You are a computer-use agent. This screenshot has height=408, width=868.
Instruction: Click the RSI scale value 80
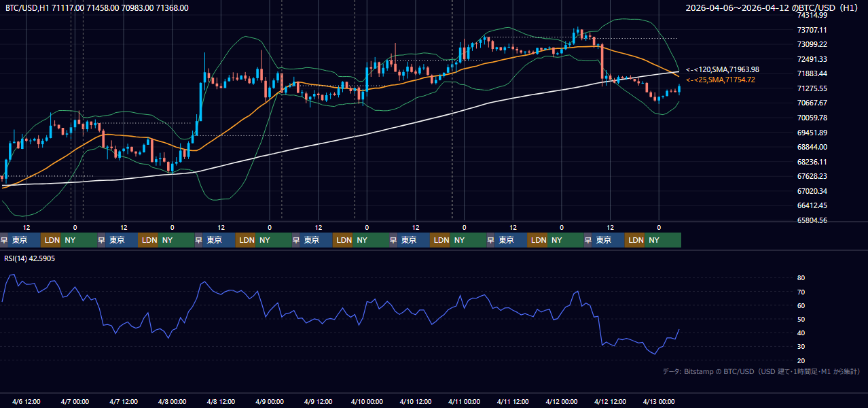tap(801, 278)
